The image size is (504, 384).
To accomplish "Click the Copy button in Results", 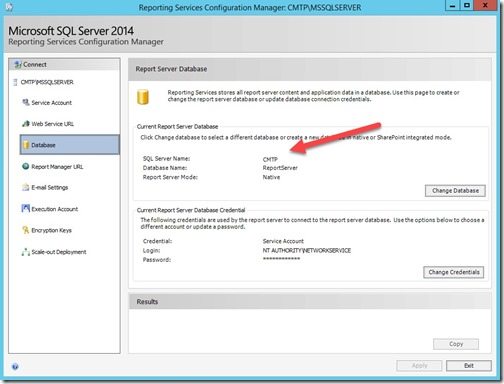I will pos(456,344).
